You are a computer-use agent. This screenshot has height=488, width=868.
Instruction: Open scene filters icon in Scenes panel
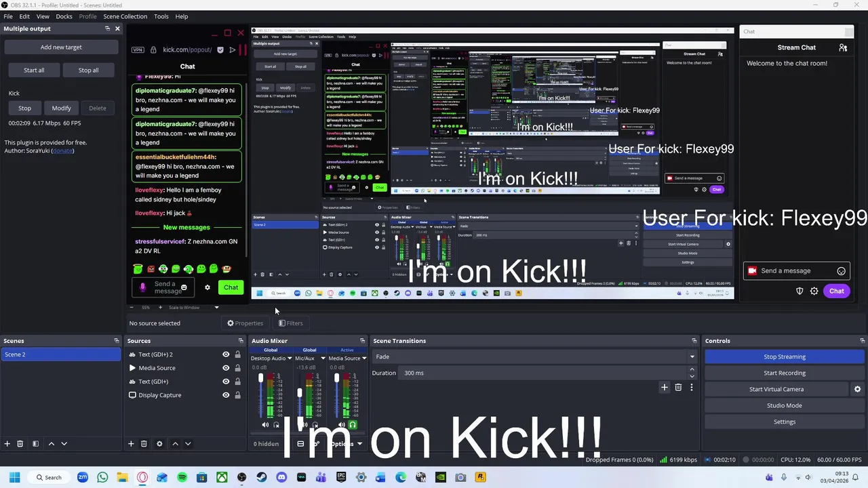35,444
